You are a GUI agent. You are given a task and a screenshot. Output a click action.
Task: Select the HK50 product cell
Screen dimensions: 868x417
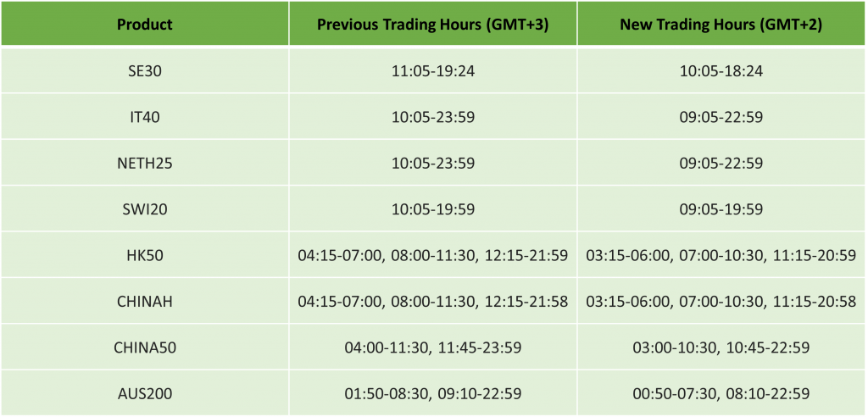pyautogui.click(x=144, y=255)
